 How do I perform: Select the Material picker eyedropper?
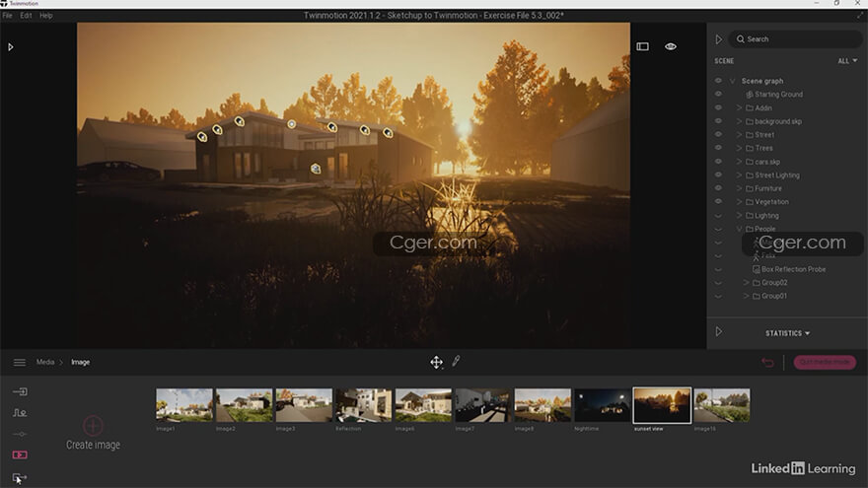[456, 361]
